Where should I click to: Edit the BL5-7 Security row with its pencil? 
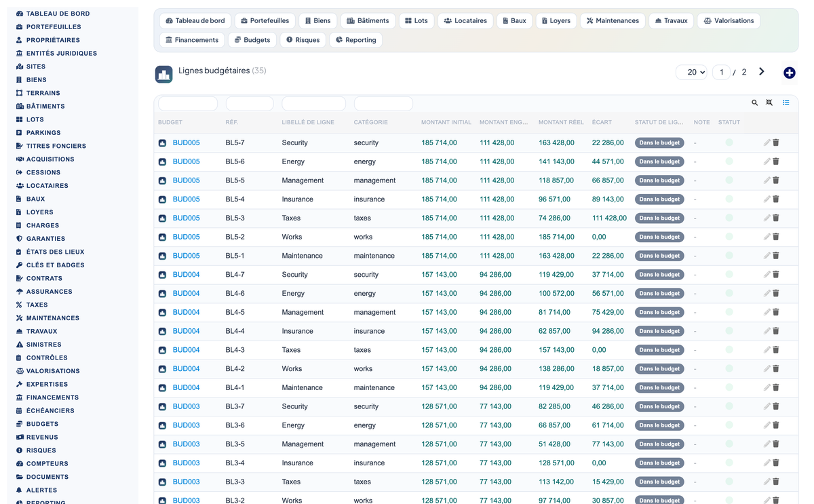pyautogui.click(x=767, y=142)
